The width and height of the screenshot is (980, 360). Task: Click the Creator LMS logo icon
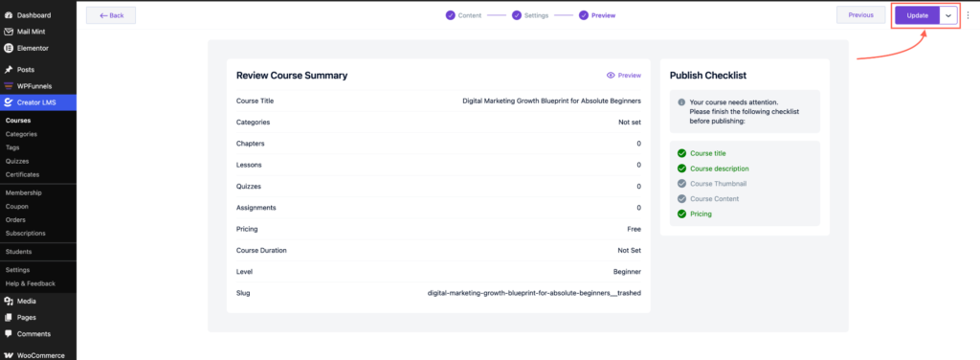pos(9,102)
